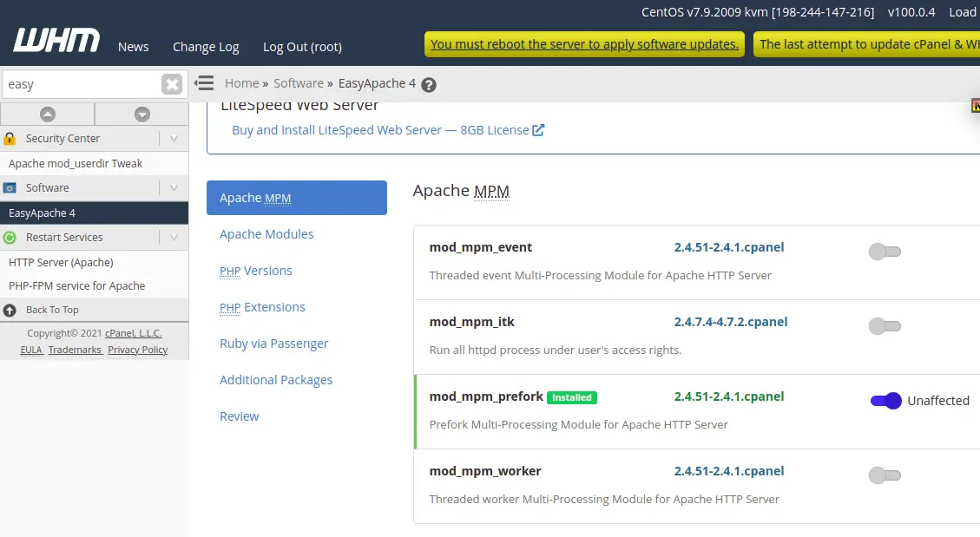Collapse the Security Center section chevron

(174, 139)
